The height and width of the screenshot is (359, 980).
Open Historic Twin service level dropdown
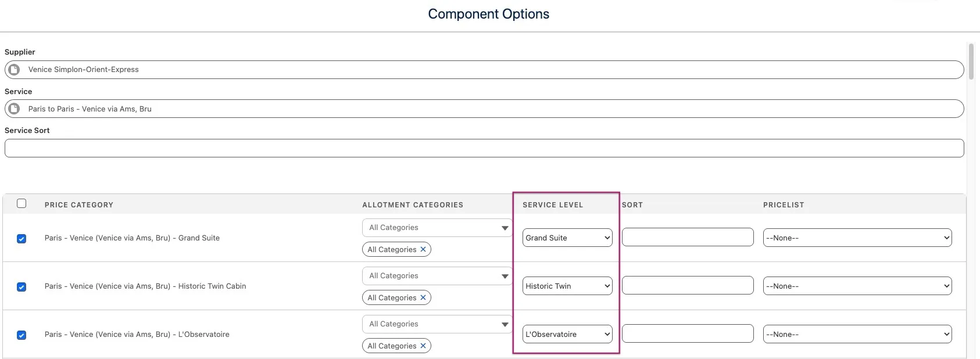[x=567, y=286]
